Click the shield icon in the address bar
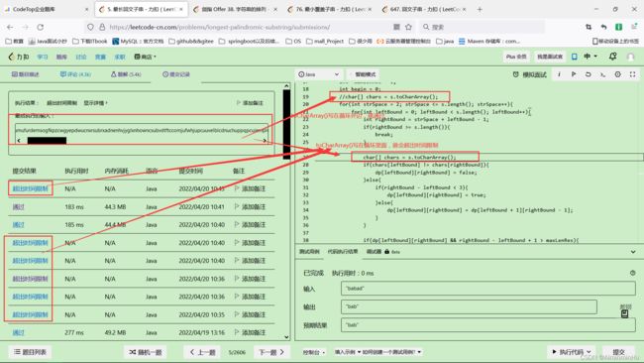This screenshot has width=644, height=363. [x=90, y=27]
